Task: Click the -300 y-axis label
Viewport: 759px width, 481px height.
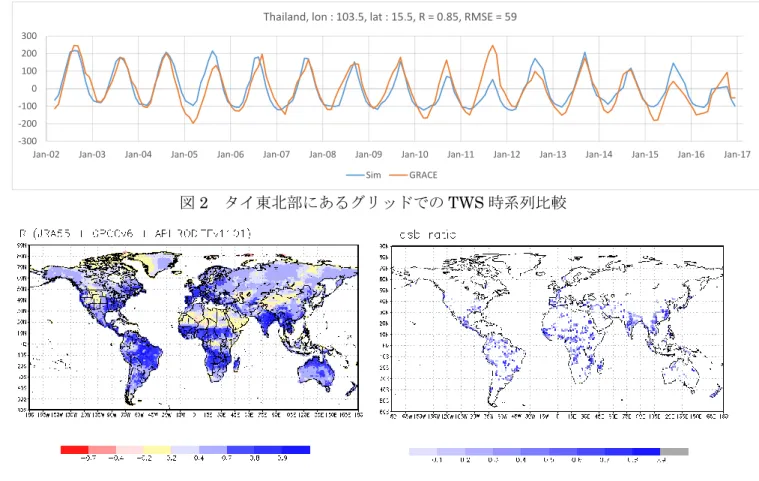Action: 28,141
